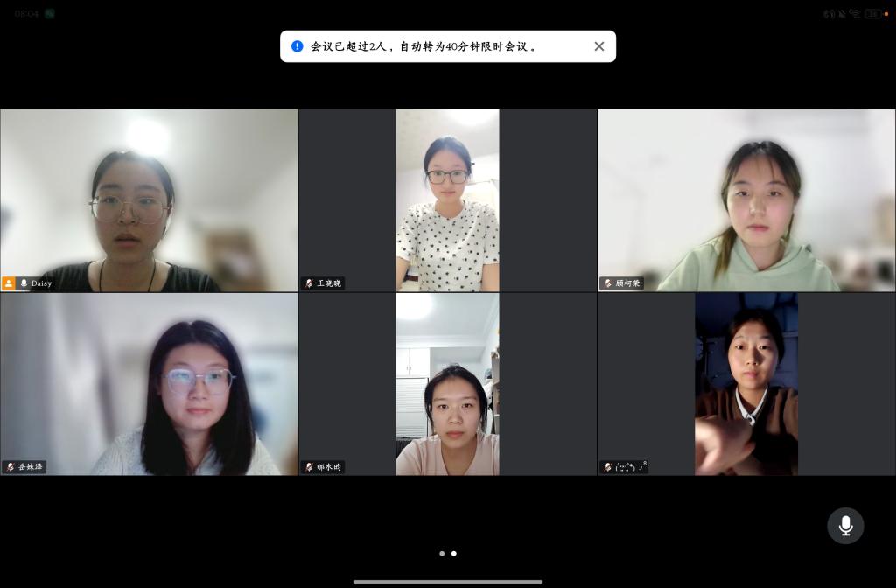Select Daisy's video tile
Viewport: 896px width, 588px height.
coord(149,199)
